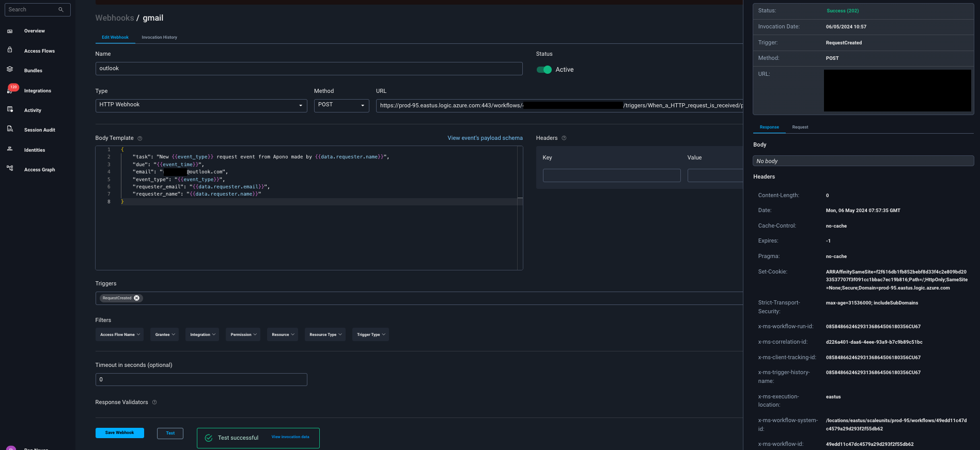The width and height of the screenshot is (980, 450).
Task: Select the Bundles layers icon
Action: (10, 70)
